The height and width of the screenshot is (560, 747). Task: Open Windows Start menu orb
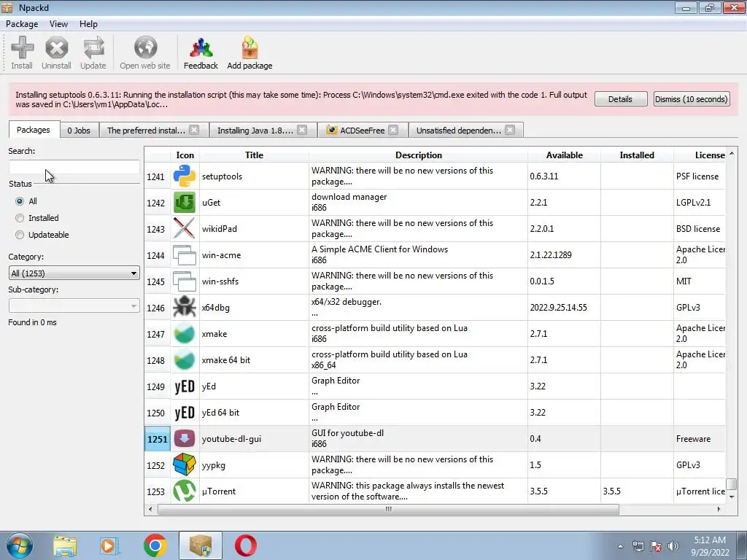pyautogui.click(x=19, y=545)
